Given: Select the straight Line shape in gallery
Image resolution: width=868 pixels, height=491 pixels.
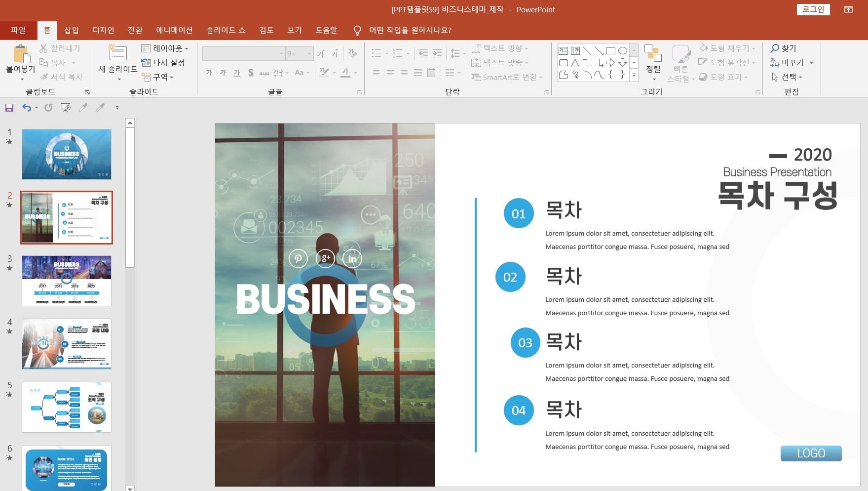Looking at the screenshot, I should 587,51.
